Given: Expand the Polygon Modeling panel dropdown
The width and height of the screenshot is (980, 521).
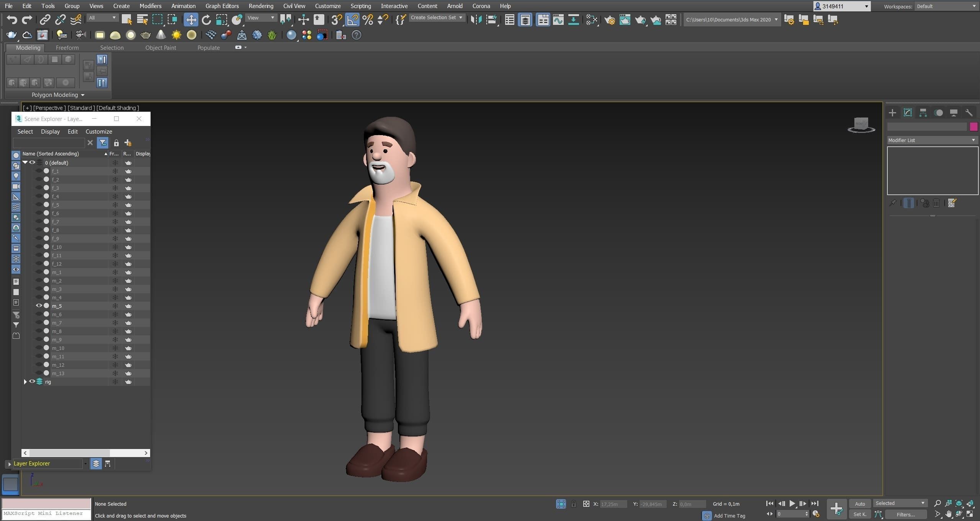Looking at the screenshot, I should pyautogui.click(x=58, y=95).
